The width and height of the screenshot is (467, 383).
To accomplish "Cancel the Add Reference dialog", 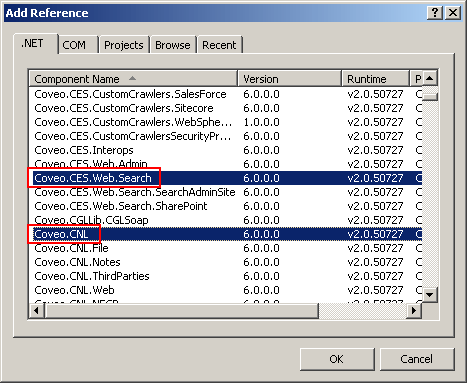I will point(417,359).
